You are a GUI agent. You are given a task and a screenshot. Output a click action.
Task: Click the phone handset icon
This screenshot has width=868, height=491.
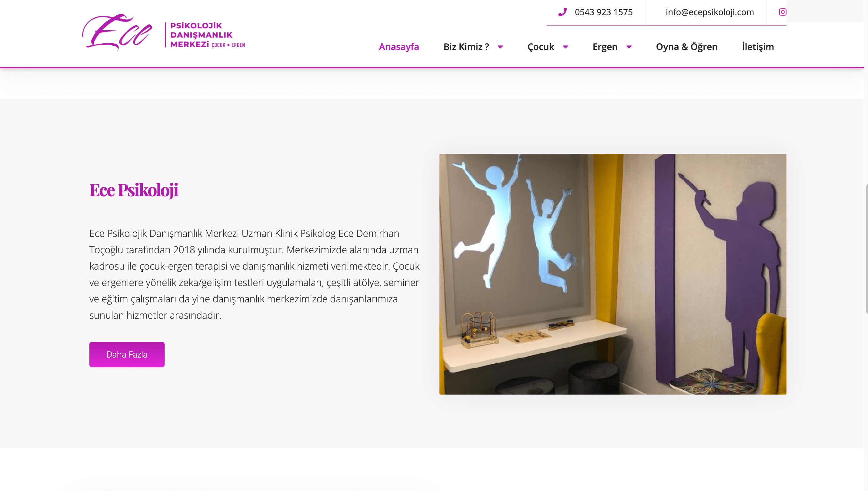coord(563,12)
